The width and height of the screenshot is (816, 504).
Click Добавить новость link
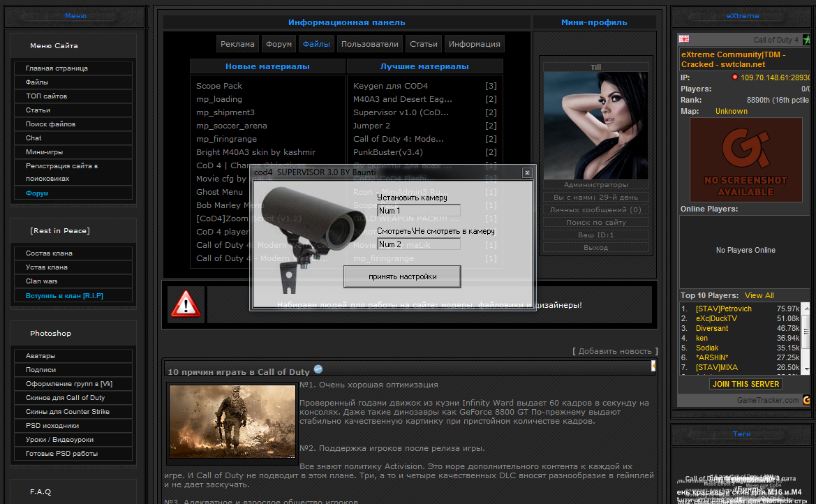click(615, 351)
